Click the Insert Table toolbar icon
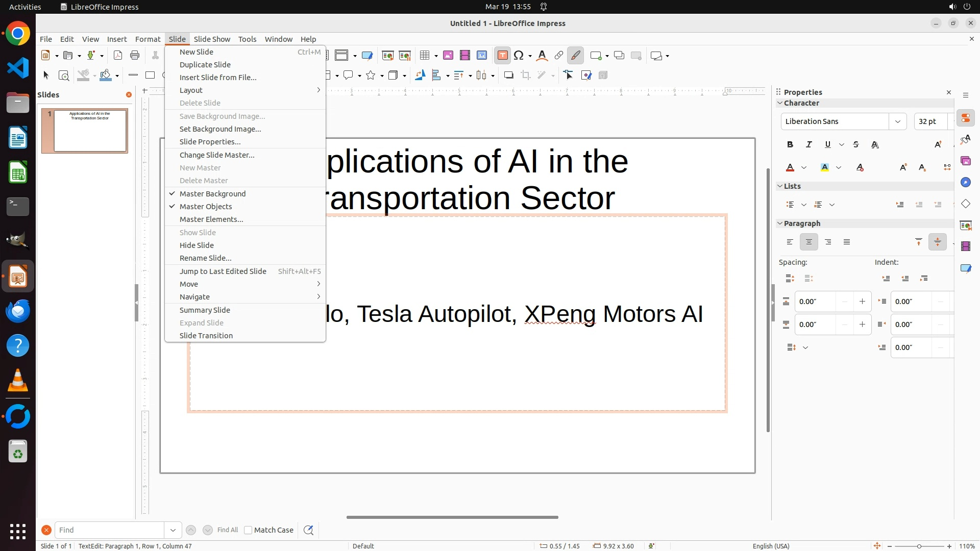This screenshot has height=551, width=980. [x=425, y=56]
